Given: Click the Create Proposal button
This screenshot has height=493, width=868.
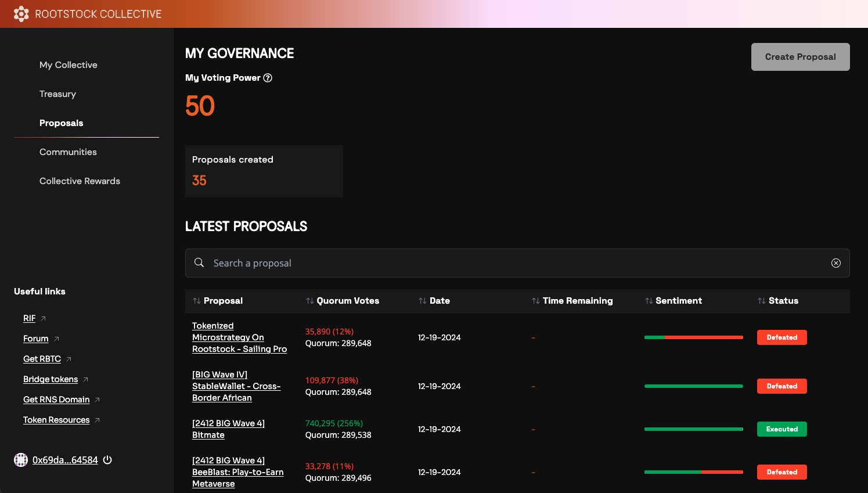Looking at the screenshot, I should 801,57.
